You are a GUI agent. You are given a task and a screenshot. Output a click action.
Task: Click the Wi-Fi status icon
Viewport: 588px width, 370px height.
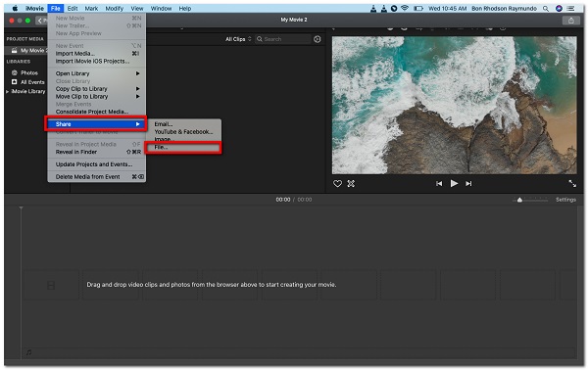click(x=405, y=8)
